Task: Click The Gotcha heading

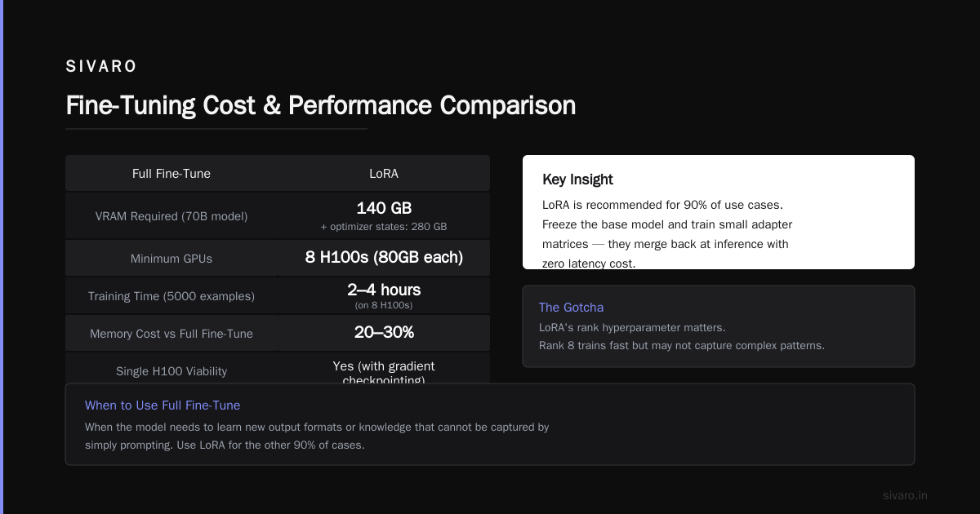Action: (571, 308)
